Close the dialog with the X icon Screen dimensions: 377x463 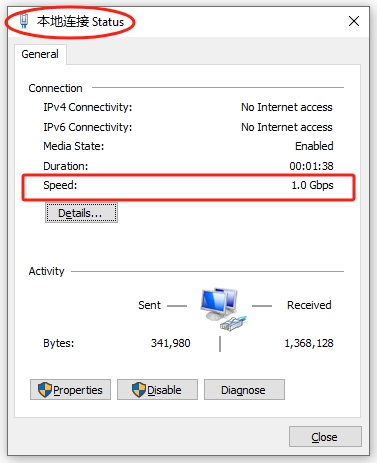tap(354, 21)
